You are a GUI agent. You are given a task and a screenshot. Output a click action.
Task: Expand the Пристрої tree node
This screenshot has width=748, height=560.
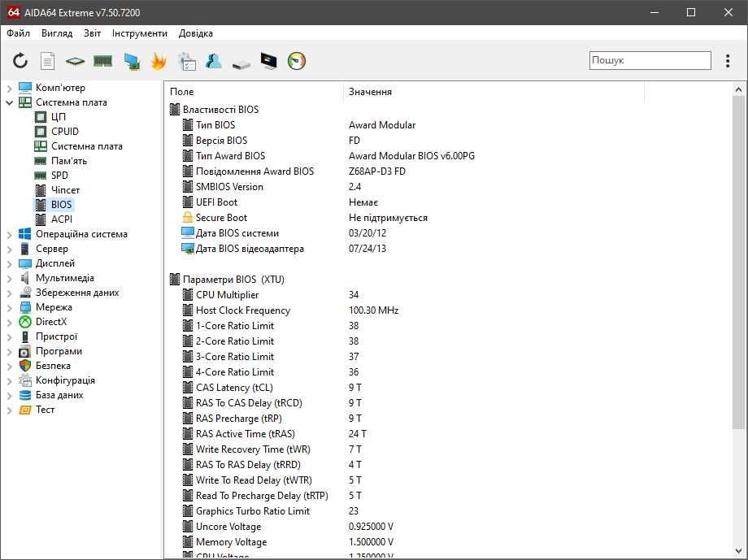[x=9, y=336]
